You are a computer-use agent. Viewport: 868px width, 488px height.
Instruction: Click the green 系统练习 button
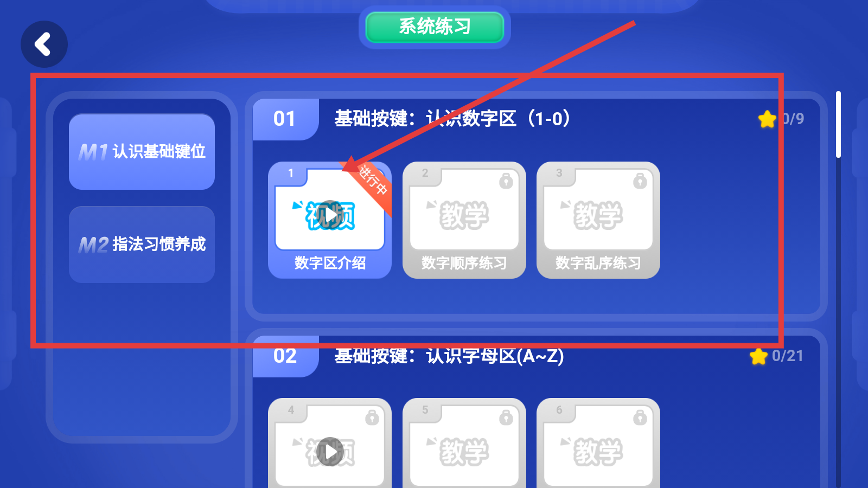(x=435, y=27)
